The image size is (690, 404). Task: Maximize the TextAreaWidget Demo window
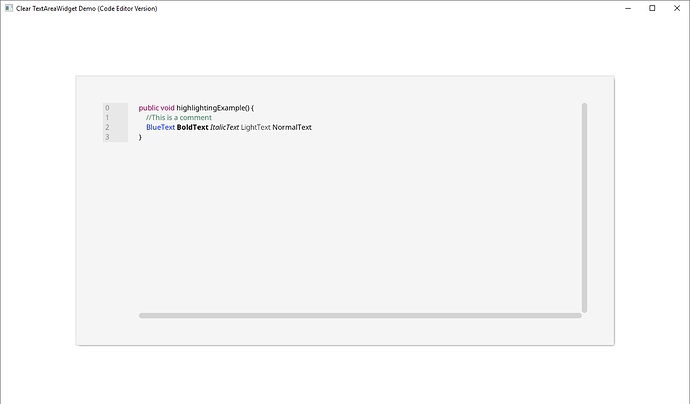(x=652, y=8)
